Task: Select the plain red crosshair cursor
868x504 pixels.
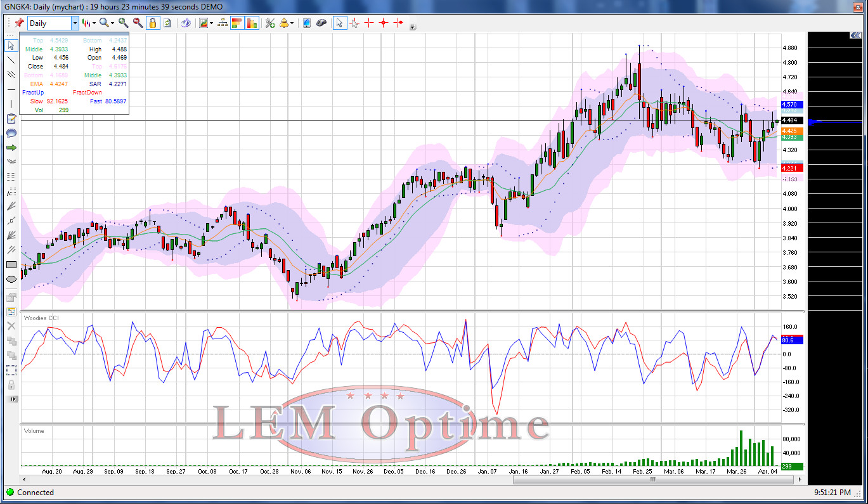Action: pos(369,23)
